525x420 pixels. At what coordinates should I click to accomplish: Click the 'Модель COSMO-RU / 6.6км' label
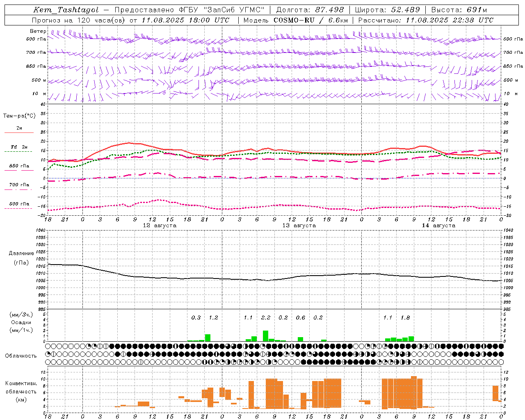click(295, 20)
